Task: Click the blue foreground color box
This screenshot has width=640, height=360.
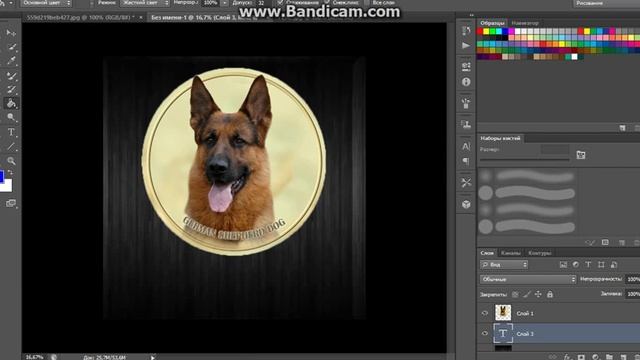Action: pyautogui.click(x=1, y=176)
